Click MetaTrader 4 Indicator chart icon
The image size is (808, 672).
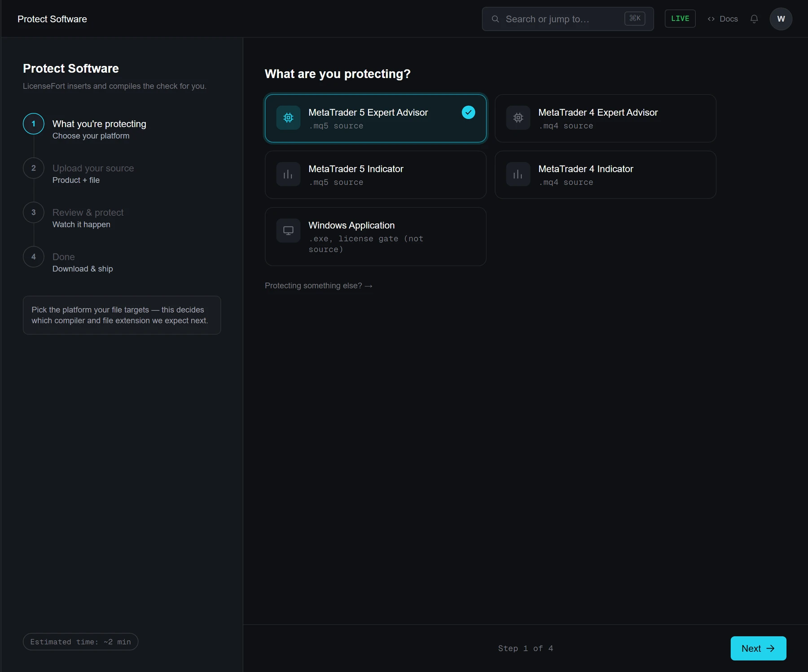click(x=518, y=174)
